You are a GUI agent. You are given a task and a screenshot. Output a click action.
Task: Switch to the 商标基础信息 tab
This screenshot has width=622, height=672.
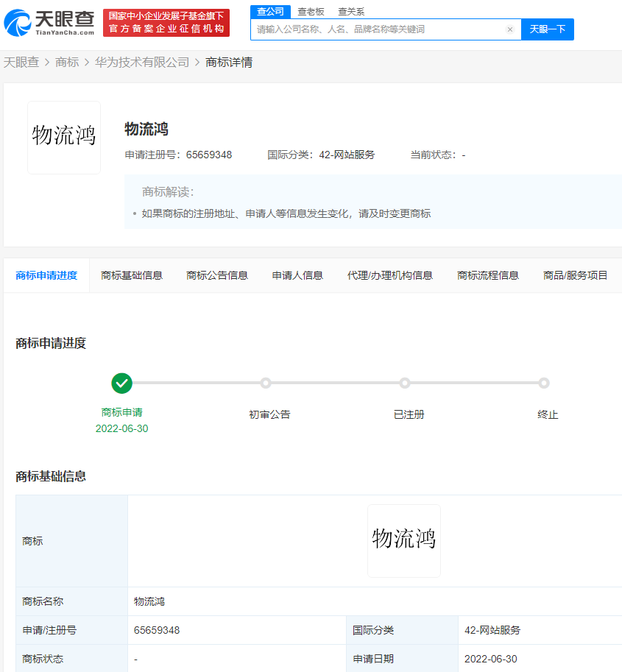(132, 275)
